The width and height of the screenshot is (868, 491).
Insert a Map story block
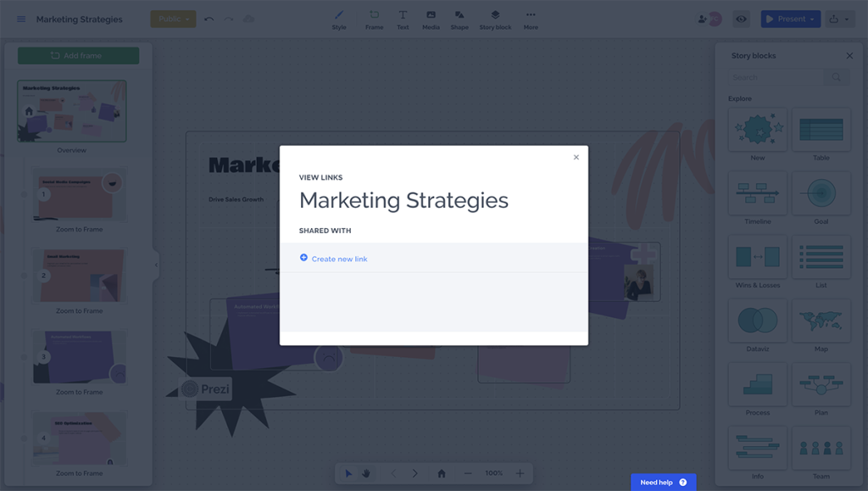pyautogui.click(x=821, y=321)
